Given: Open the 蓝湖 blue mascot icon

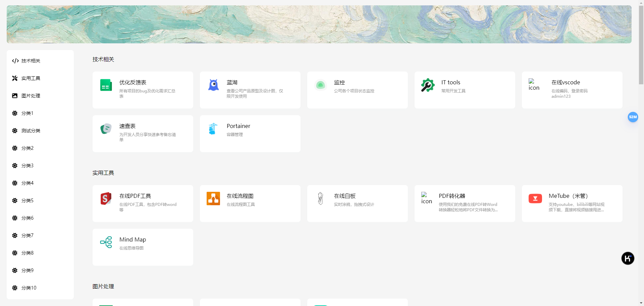Looking at the screenshot, I should (213, 85).
